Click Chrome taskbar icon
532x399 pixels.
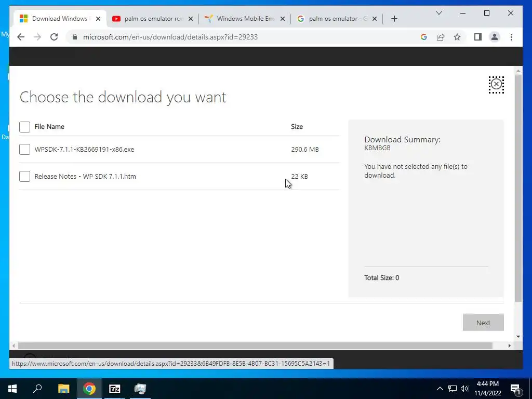[89, 389]
